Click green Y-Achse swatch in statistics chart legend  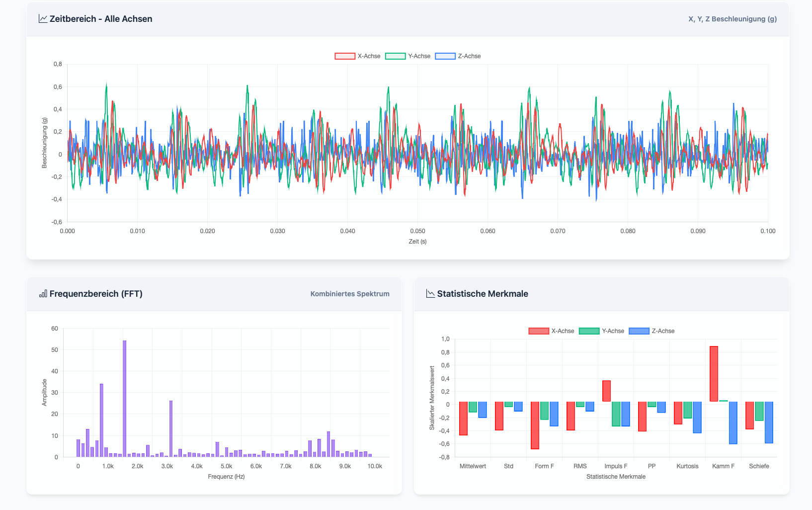[x=589, y=331]
